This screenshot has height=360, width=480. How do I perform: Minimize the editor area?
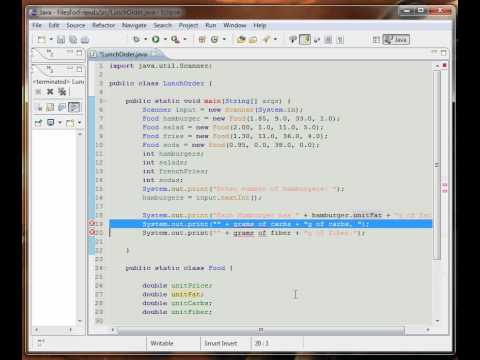[434, 52]
